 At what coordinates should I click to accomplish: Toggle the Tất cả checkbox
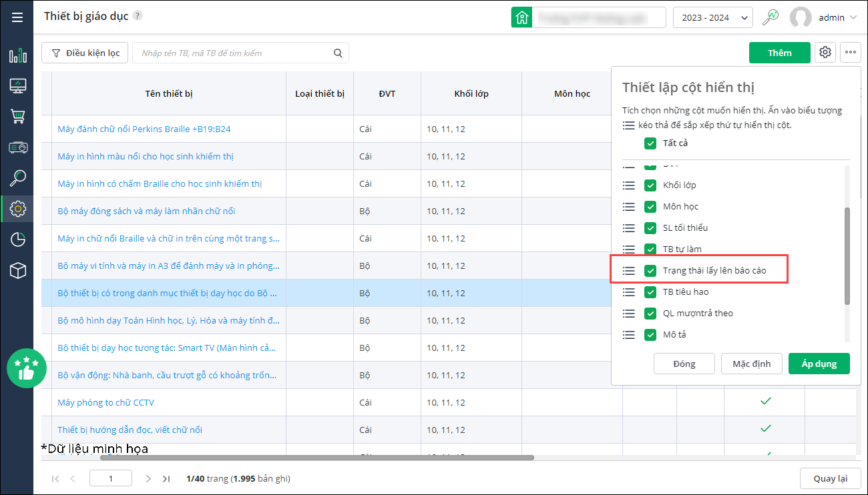(650, 143)
